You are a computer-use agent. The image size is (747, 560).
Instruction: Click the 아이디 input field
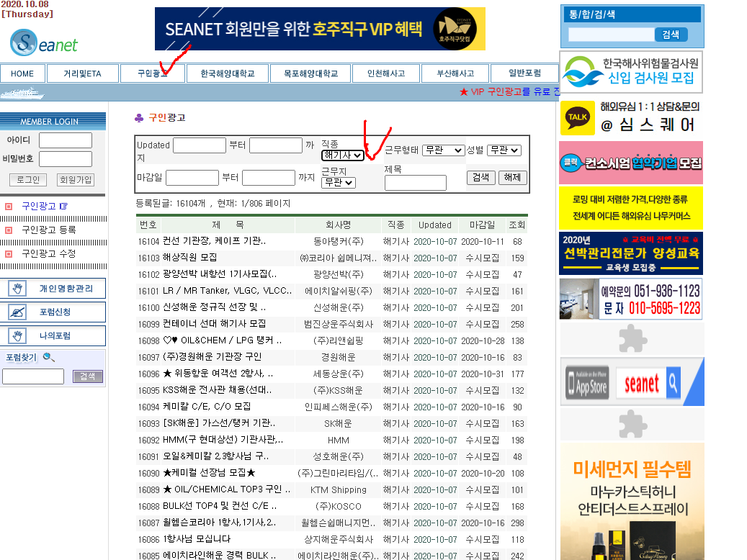[66, 140]
